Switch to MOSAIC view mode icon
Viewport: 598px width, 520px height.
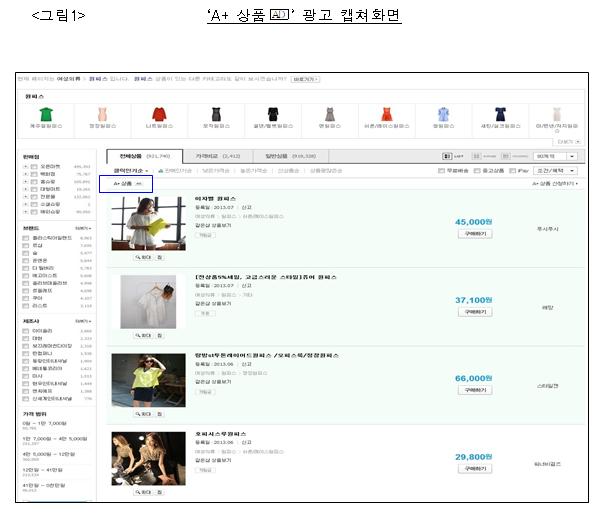pos(506,156)
